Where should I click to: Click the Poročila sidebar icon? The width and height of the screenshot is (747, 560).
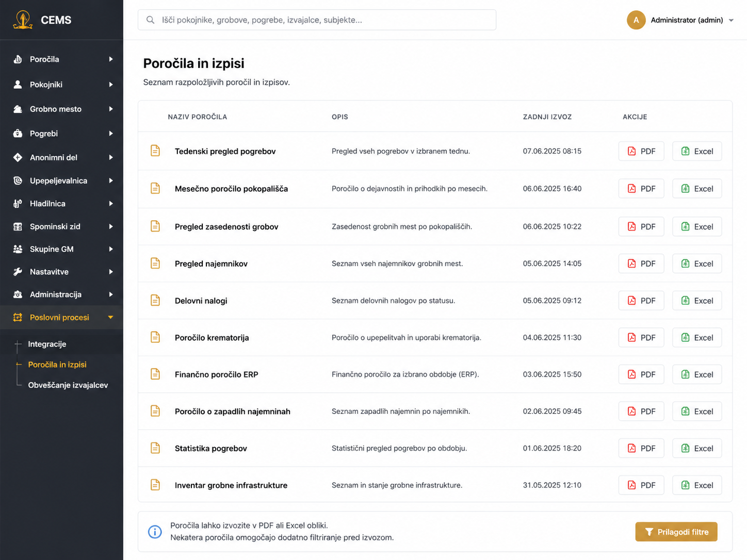pos(18,59)
